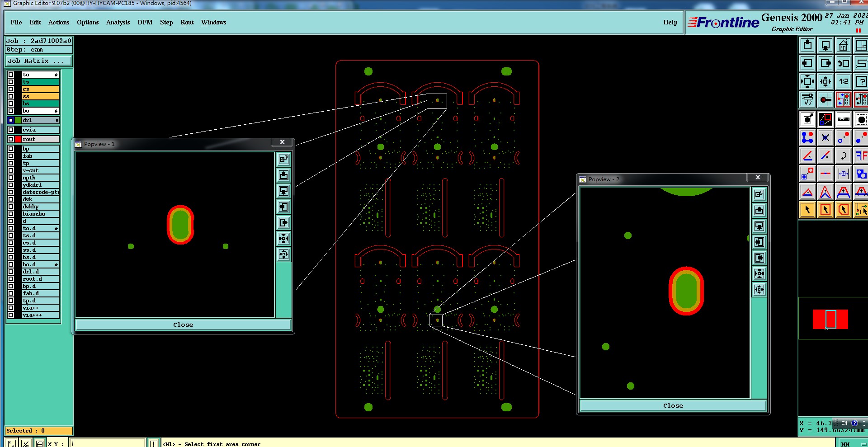This screenshot has height=447, width=868.
Task: Toggle the 'v-cut' layer checkbox
Action: 11,170
